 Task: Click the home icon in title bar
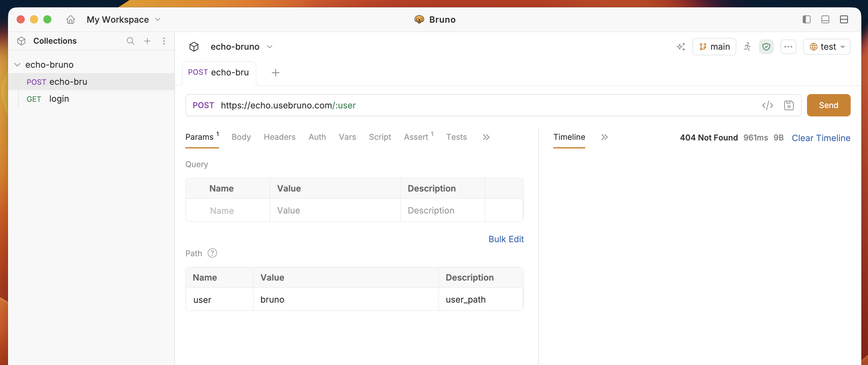(x=70, y=20)
